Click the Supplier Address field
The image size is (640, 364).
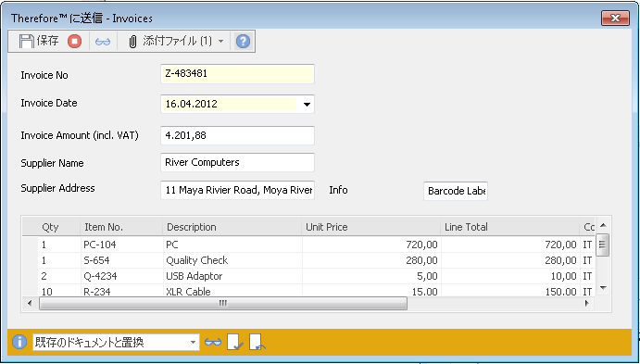pos(237,190)
